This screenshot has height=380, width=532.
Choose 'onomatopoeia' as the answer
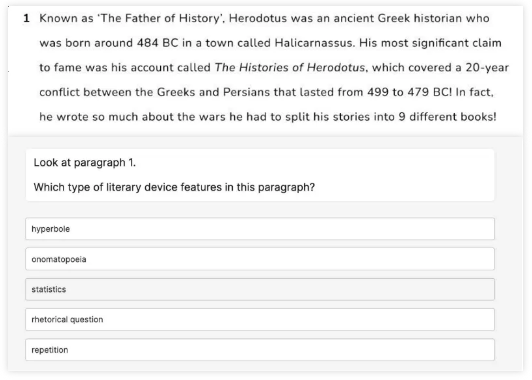point(260,259)
